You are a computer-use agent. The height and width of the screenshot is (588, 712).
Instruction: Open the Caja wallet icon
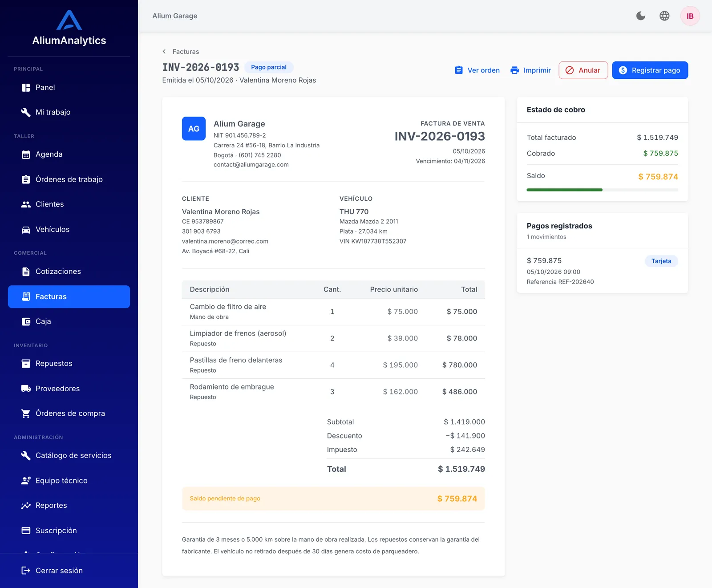pos(26,321)
